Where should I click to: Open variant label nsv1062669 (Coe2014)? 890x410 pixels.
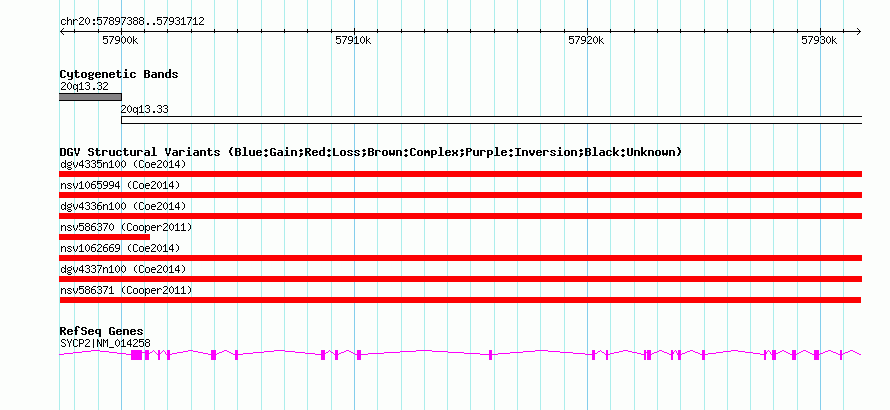coord(120,248)
